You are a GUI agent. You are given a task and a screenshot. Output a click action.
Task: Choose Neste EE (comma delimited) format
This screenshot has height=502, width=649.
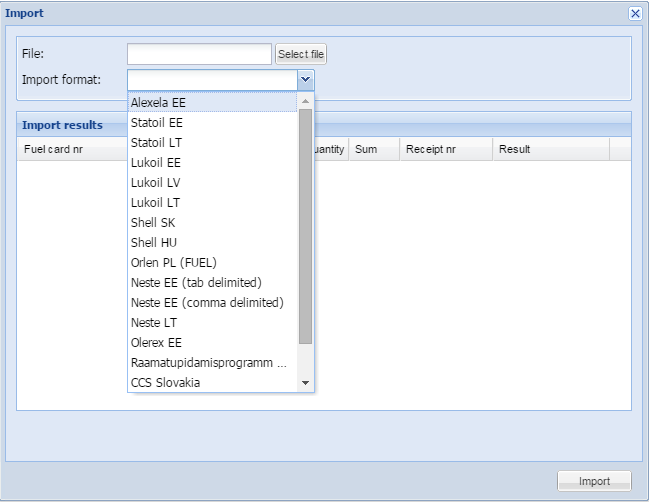pyautogui.click(x=207, y=302)
